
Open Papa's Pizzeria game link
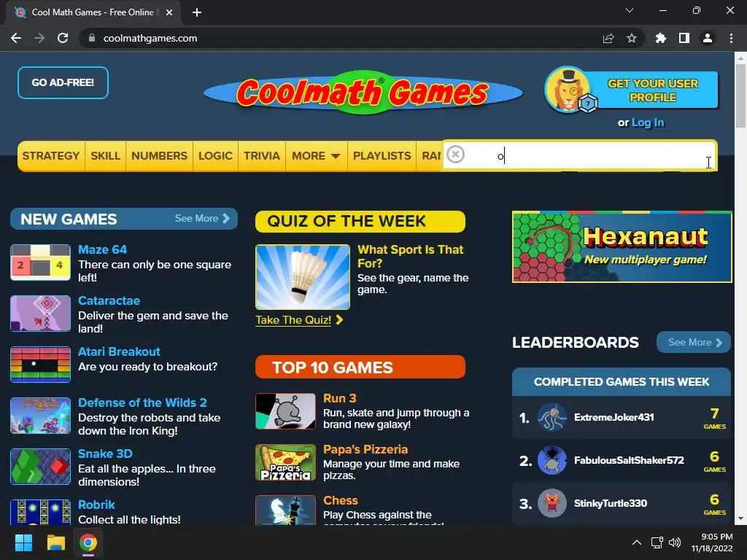point(365,449)
